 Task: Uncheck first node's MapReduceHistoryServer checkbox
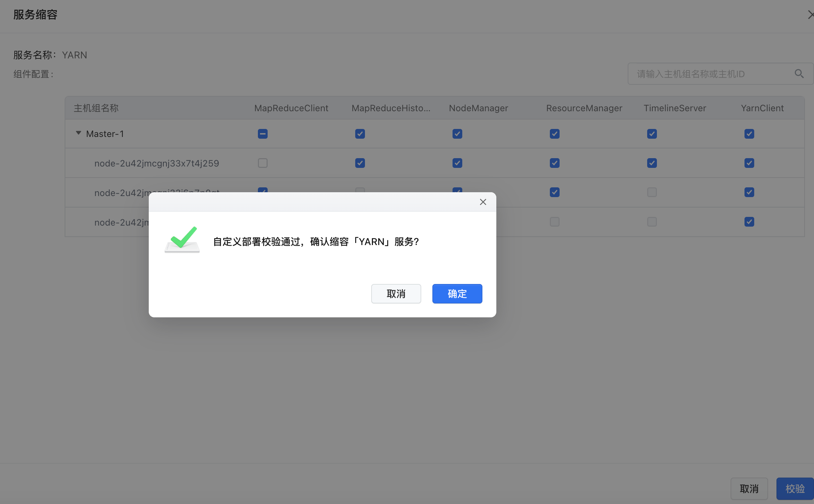360,163
